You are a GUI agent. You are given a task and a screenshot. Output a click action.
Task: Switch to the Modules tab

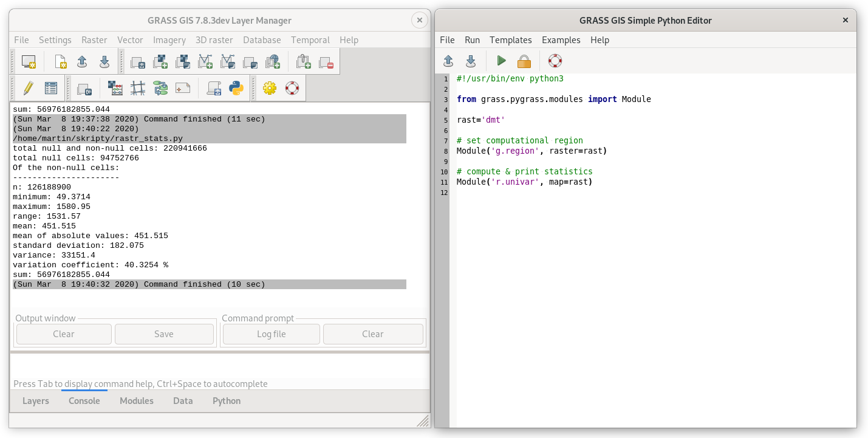pos(137,401)
